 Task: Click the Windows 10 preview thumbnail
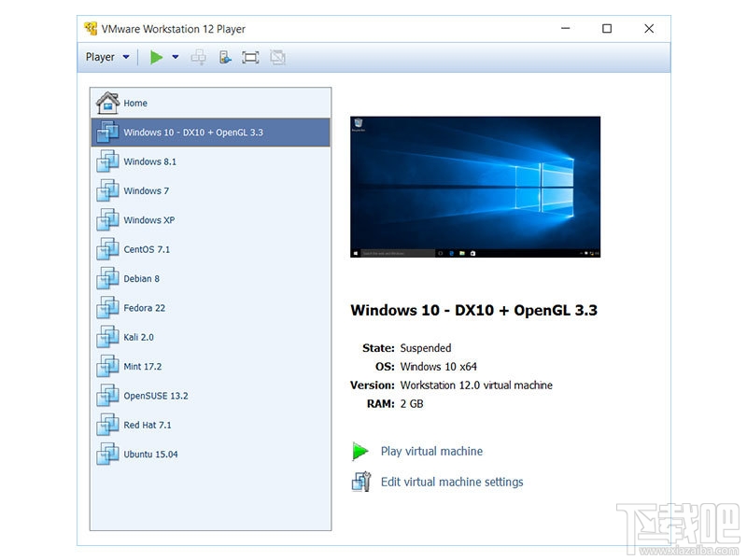pos(473,186)
